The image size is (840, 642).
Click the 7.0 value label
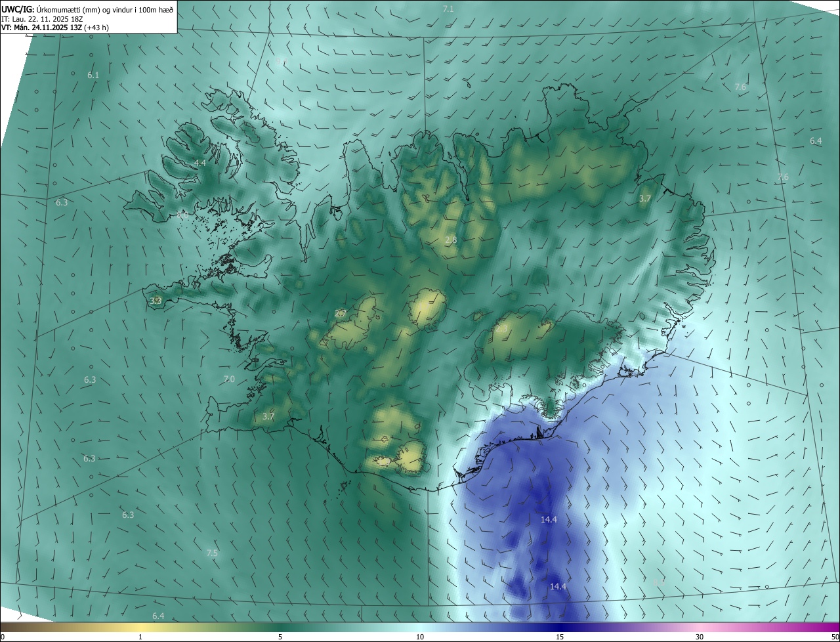229,379
